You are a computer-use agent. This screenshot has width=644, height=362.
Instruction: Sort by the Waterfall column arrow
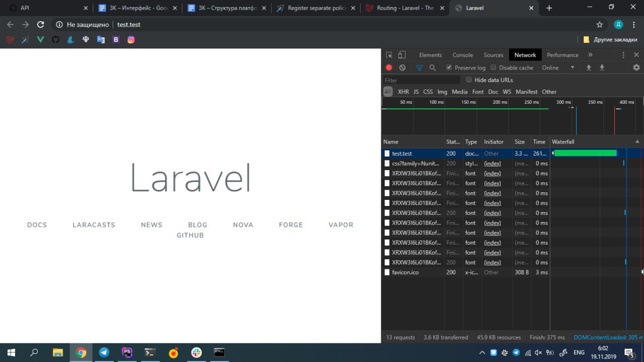637,141
